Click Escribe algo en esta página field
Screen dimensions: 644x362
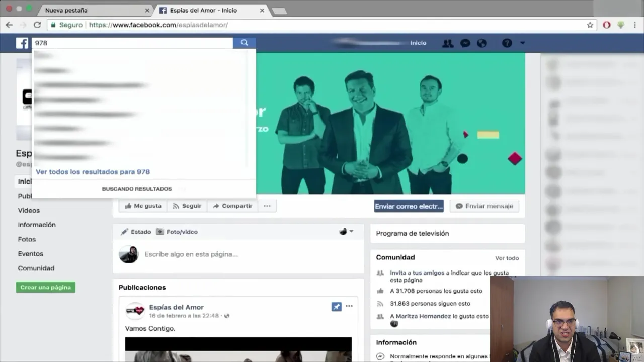click(x=191, y=254)
